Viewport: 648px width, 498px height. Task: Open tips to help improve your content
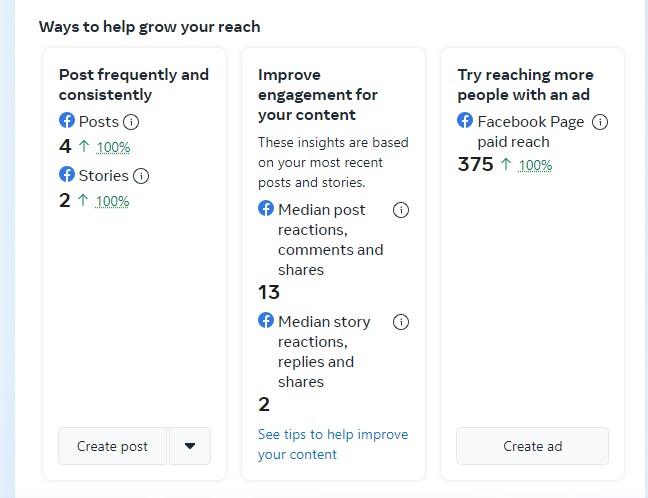point(333,444)
